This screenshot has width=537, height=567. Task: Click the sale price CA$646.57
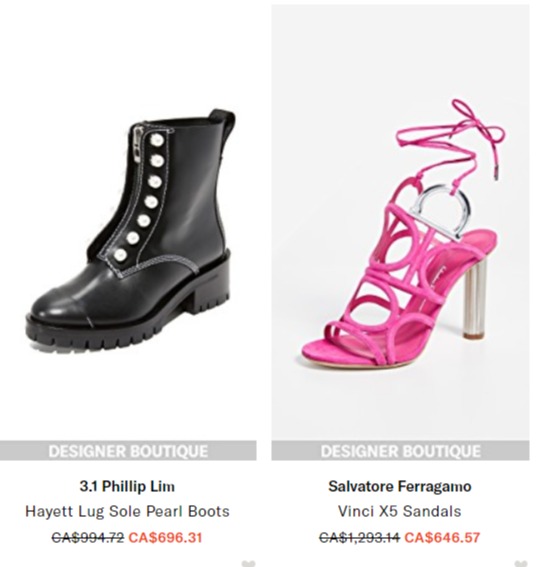(442, 537)
